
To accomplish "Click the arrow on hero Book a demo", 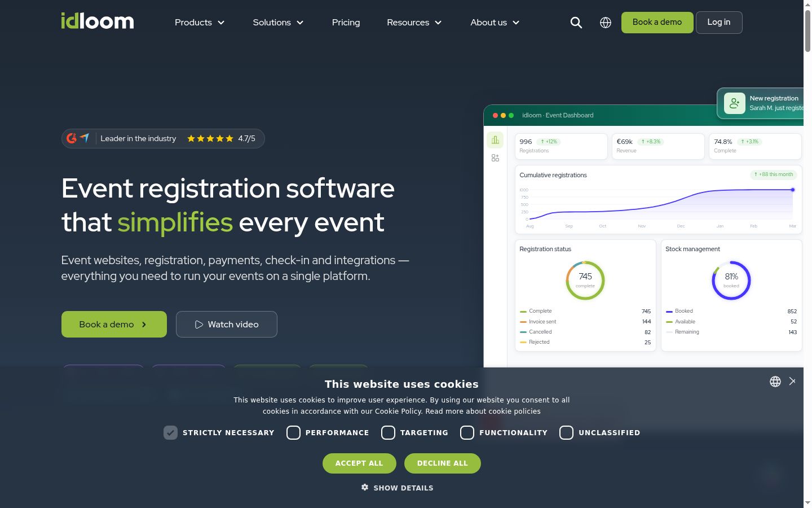I will 144,325.
